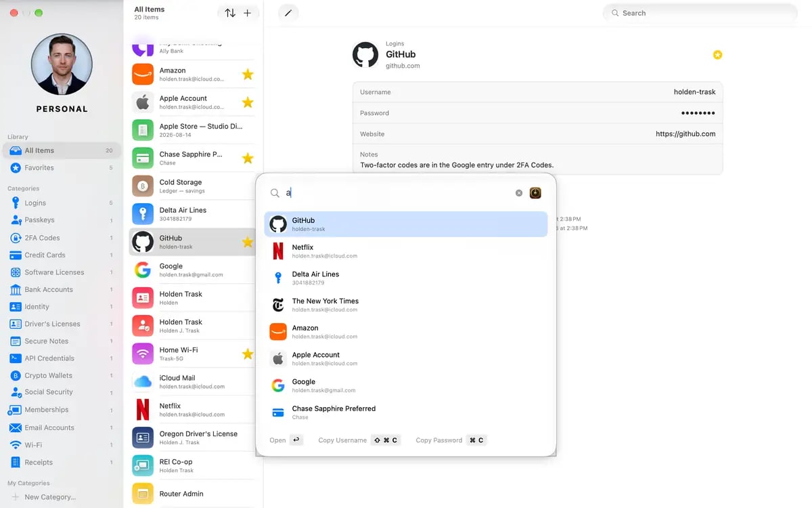Open Social Security category
Screen dimensions: 812x508
tap(62, 392)
